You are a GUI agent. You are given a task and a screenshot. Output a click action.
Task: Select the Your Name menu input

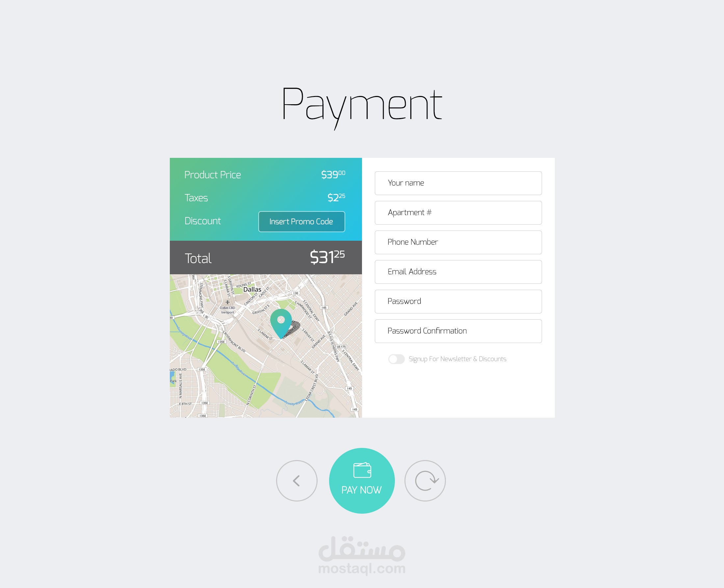pos(457,183)
